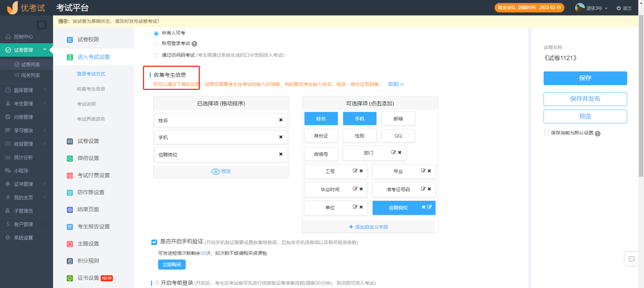Remove 手机 from selected items
Viewport: 644px width, 288px height.
[281, 137]
